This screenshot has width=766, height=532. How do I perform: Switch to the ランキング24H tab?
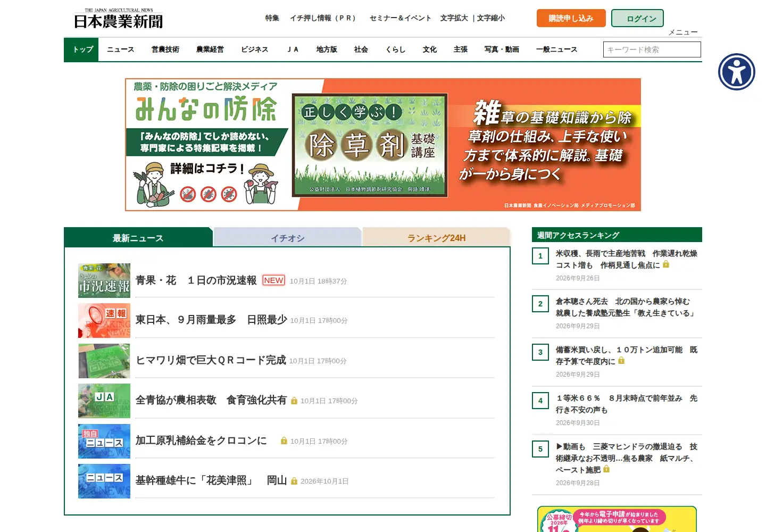(437, 237)
